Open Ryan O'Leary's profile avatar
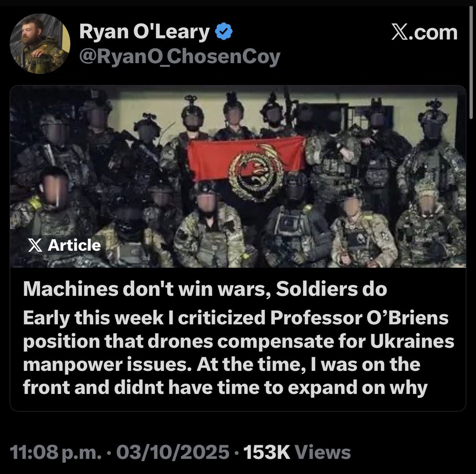 click(40, 44)
